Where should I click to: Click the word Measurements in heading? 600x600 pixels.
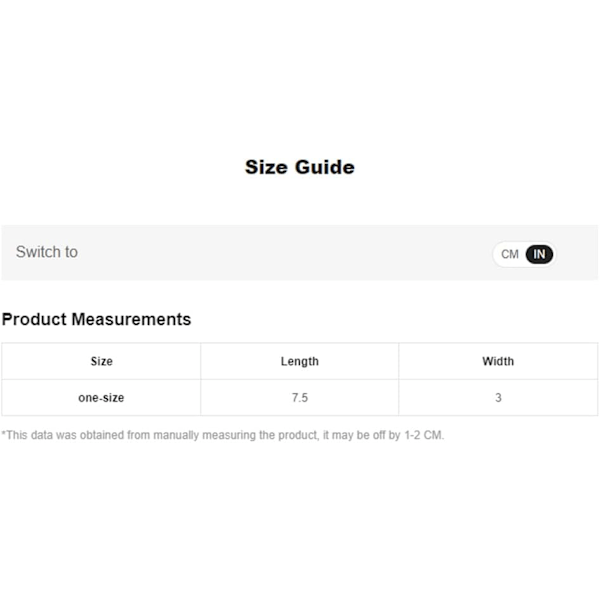click(x=131, y=319)
